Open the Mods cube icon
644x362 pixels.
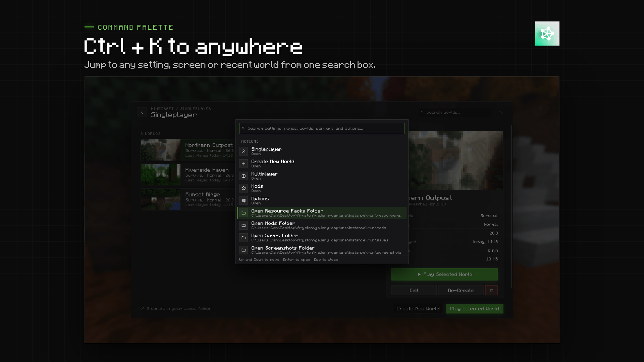pyautogui.click(x=244, y=188)
